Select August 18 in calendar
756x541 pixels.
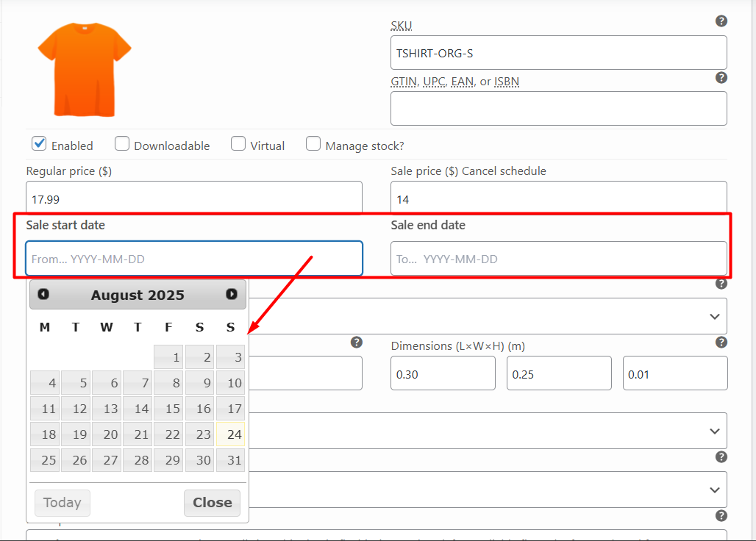click(x=45, y=434)
